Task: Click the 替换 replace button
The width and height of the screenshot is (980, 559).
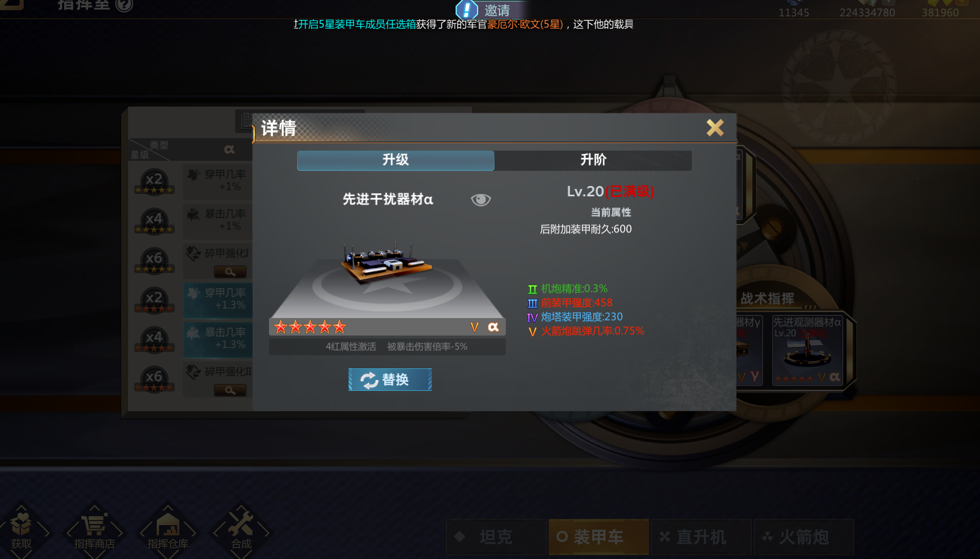Action: [x=390, y=380]
